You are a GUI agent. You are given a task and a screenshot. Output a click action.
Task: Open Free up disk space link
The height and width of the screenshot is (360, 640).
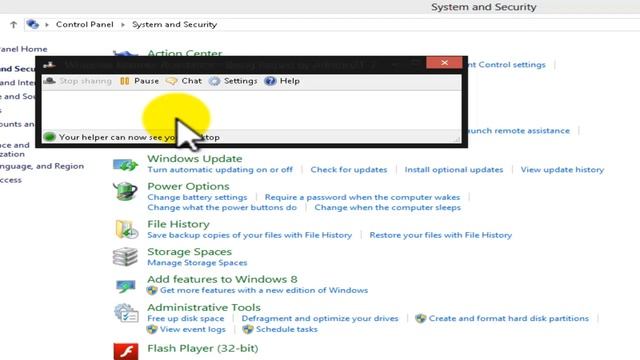(x=186, y=318)
